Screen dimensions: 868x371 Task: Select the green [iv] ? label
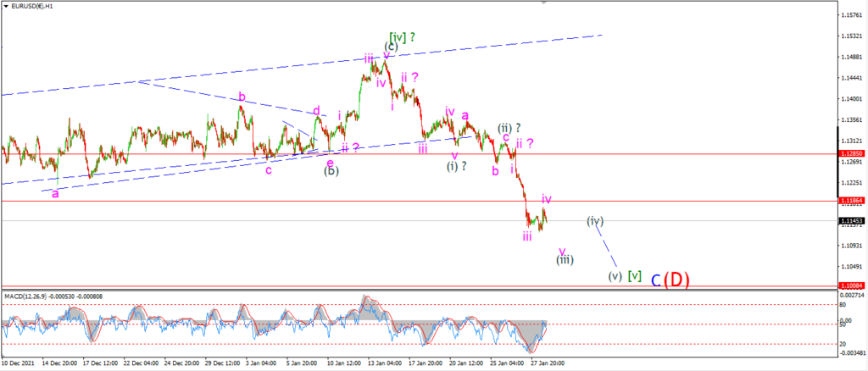click(x=403, y=37)
